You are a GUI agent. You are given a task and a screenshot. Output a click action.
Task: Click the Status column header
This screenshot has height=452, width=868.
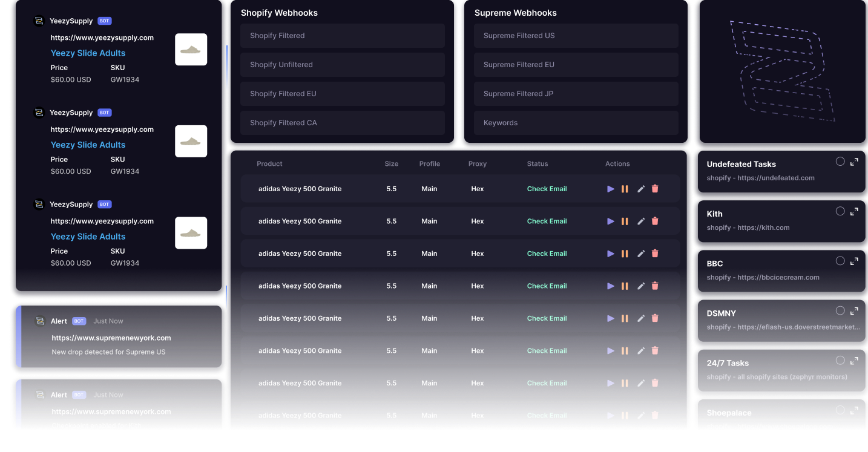[x=537, y=164]
